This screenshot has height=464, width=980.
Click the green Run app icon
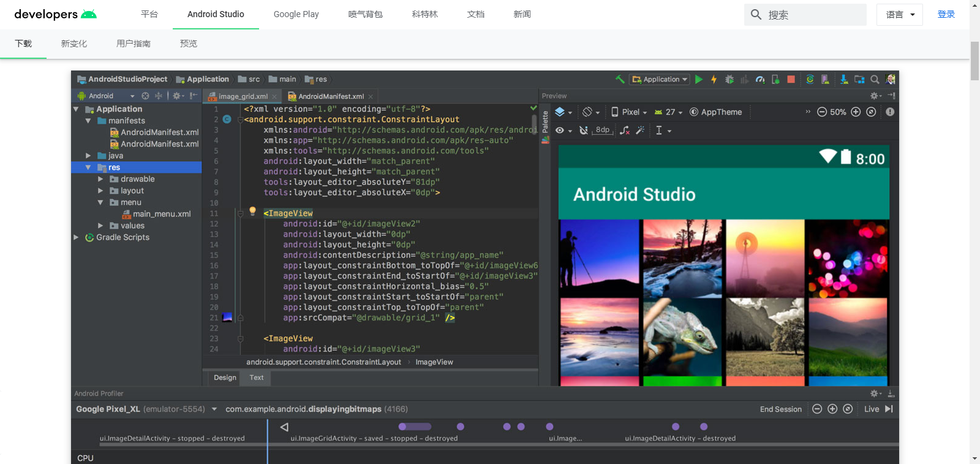699,79
